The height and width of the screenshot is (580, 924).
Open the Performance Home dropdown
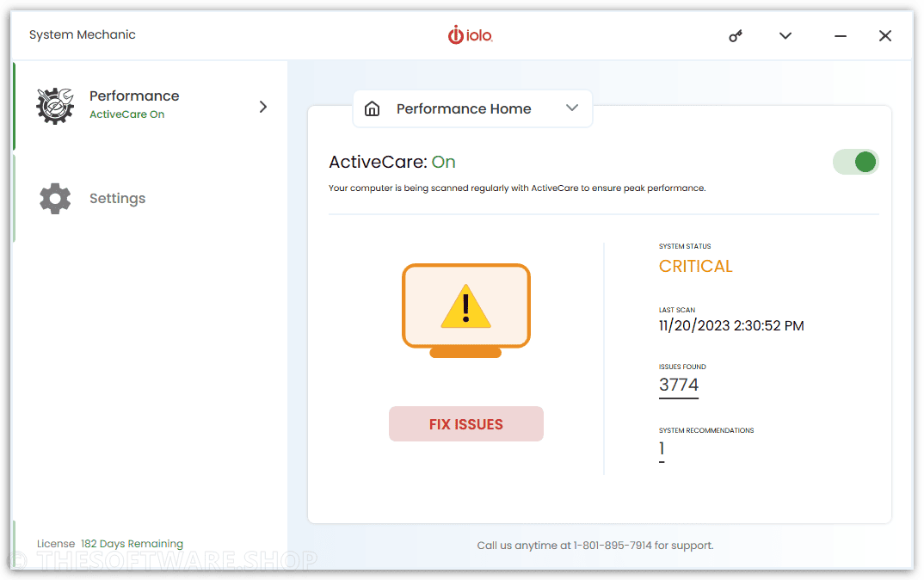(472, 108)
